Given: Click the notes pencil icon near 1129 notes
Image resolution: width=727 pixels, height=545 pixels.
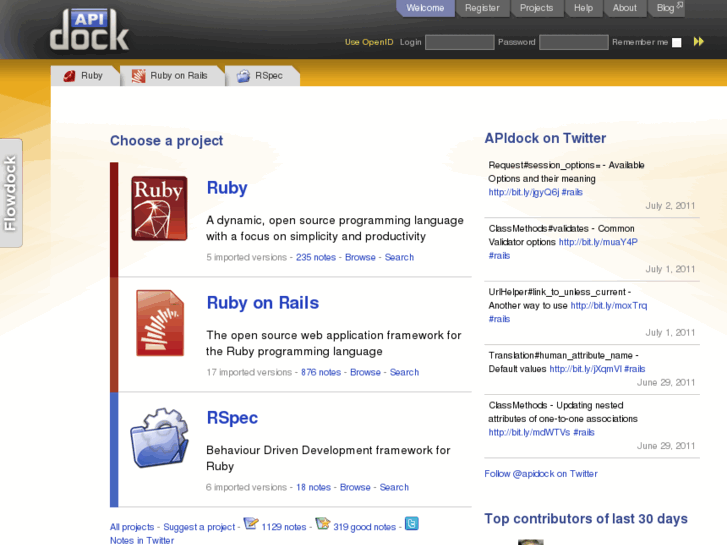Looking at the screenshot, I should [x=251, y=523].
